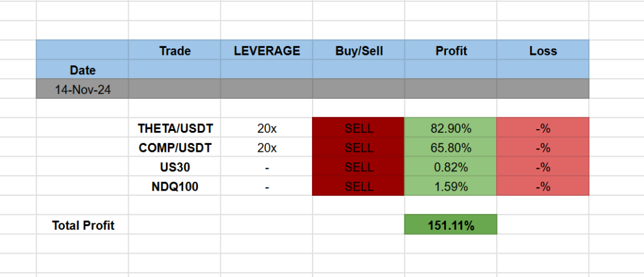The height and width of the screenshot is (277, 644).
Task: Click the SELL cell in the COMP/USDT row
Action: [x=358, y=148]
